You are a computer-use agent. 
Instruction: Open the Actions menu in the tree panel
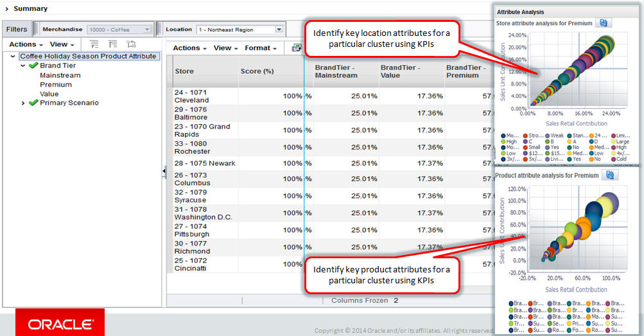click(26, 44)
